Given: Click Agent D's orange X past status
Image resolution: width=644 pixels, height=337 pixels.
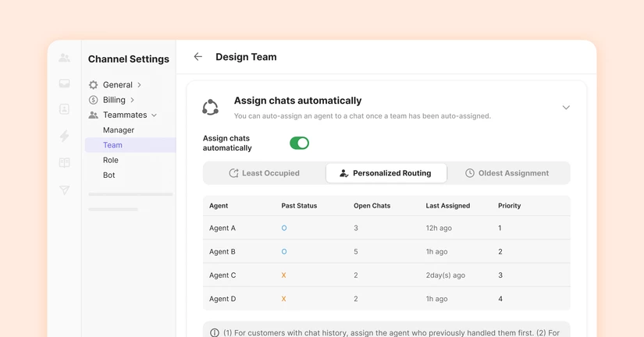Looking at the screenshot, I should [x=283, y=299].
